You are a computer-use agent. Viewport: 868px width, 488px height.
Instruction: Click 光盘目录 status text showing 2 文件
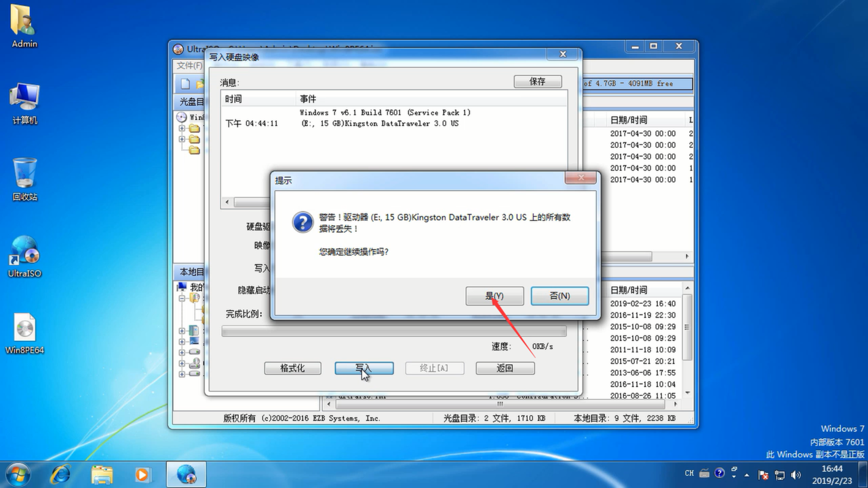(x=494, y=418)
